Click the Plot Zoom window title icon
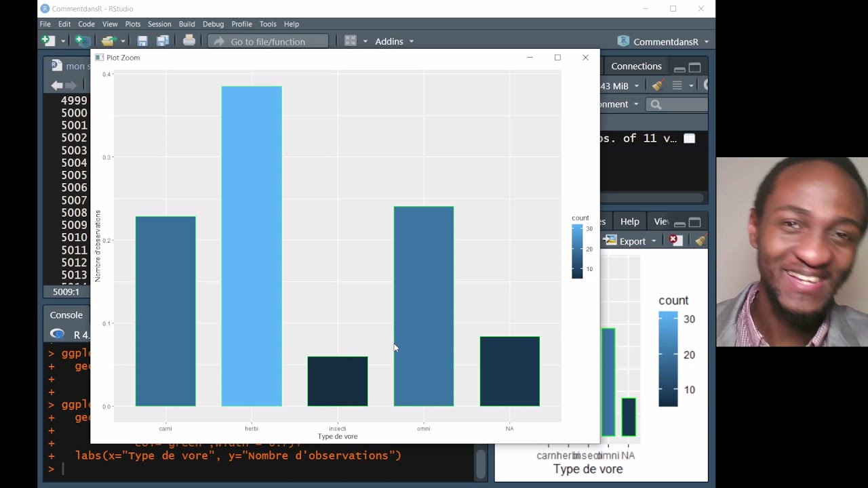 click(x=100, y=58)
